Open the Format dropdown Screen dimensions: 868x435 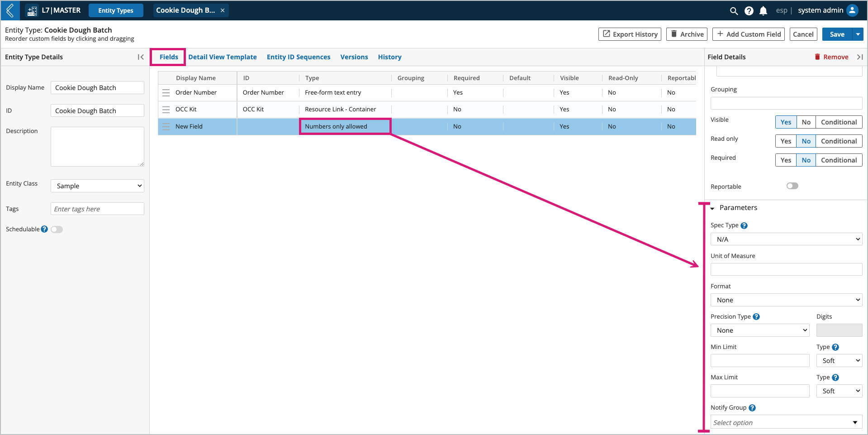coord(786,300)
